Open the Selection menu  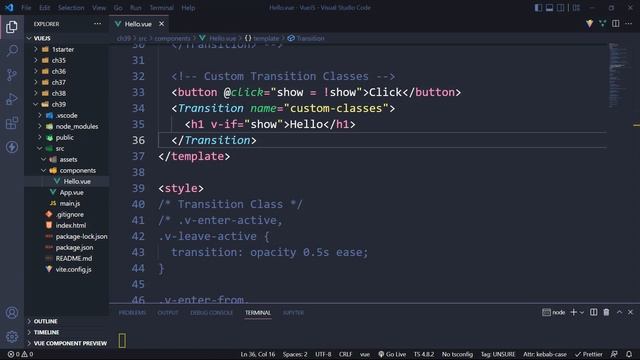[x=71, y=8]
